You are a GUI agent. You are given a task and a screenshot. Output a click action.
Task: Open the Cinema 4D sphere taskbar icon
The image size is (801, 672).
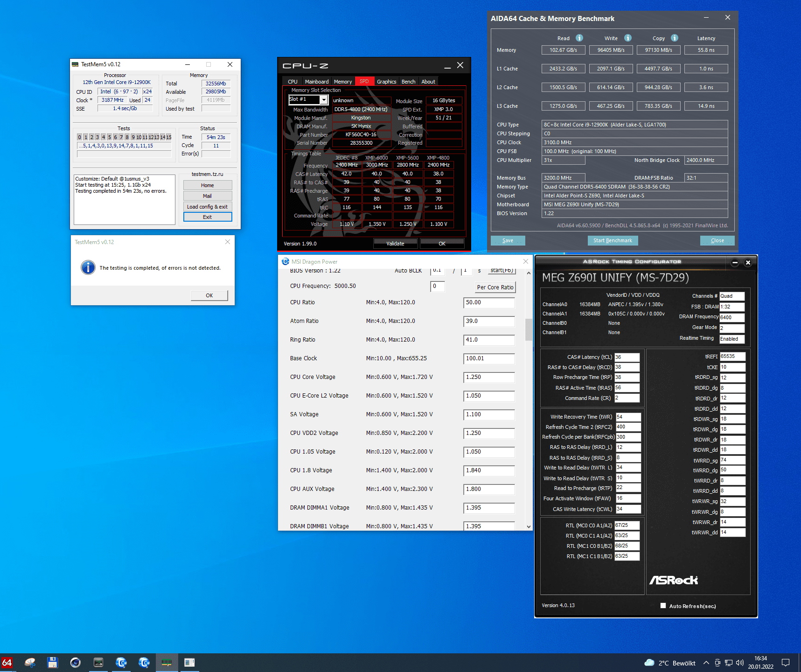[x=75, y=662]
